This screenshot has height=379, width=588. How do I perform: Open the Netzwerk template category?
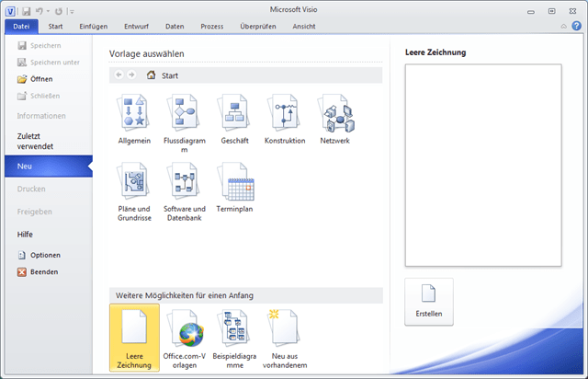click(x=334, y=120)
